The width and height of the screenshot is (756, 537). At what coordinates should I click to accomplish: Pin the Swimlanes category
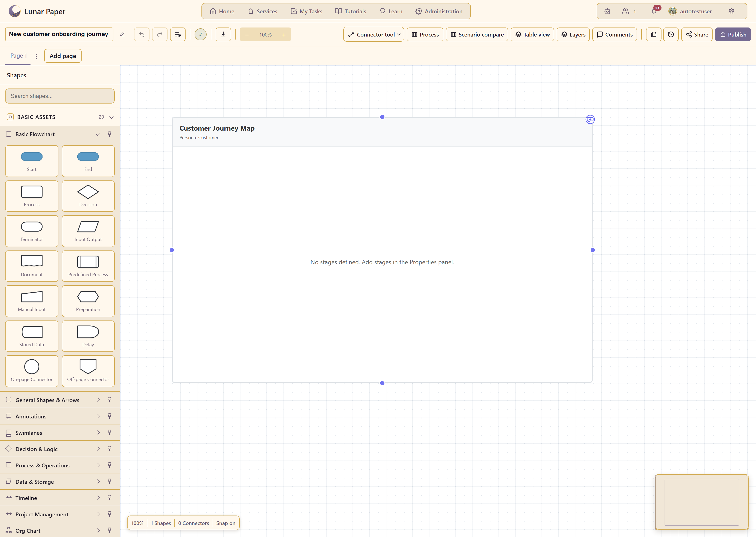(109, 433)
